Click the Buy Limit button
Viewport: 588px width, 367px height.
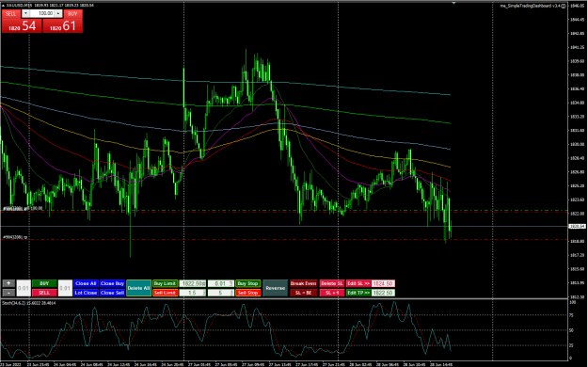[x=165, y=283]
